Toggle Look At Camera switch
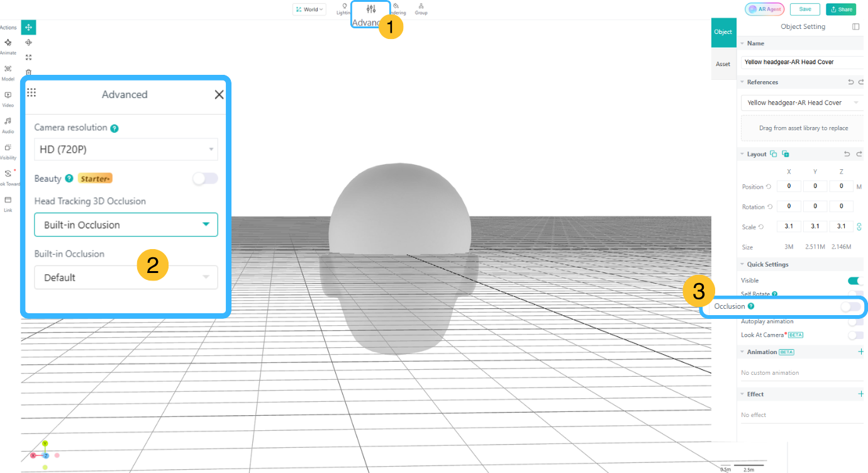The width and height of the screenshot is (868, 473). click(855, 335)
